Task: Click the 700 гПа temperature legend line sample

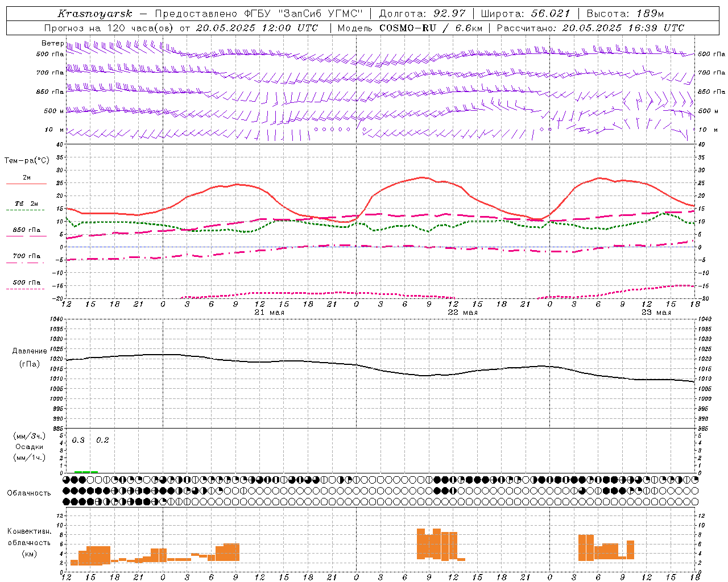Action: pos(26,263)
